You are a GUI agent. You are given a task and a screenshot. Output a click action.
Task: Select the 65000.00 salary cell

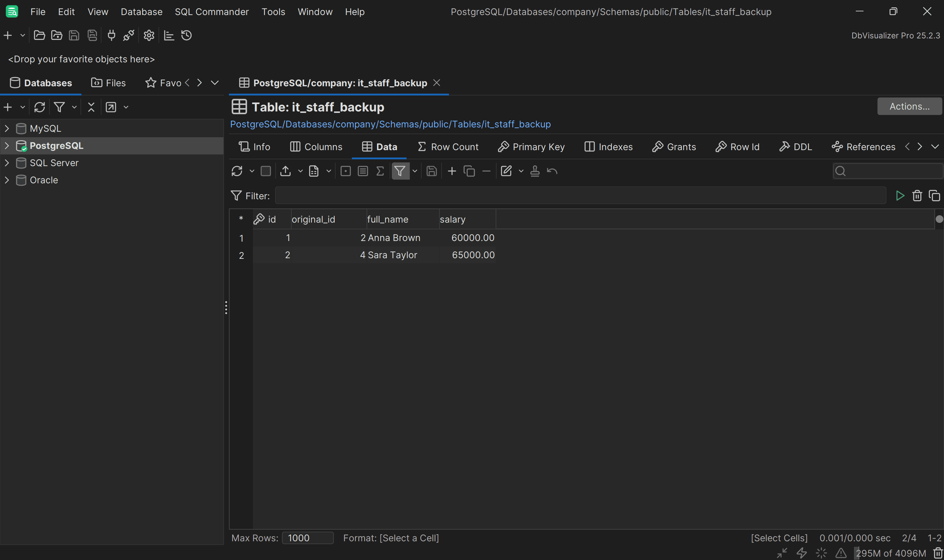coord(467,255)
